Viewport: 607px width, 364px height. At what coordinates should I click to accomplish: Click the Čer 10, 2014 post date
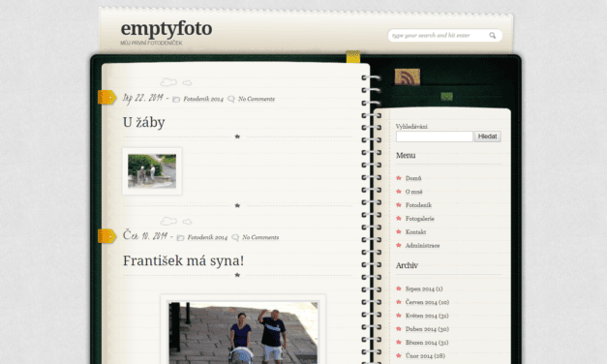click(x=145, y=235)
